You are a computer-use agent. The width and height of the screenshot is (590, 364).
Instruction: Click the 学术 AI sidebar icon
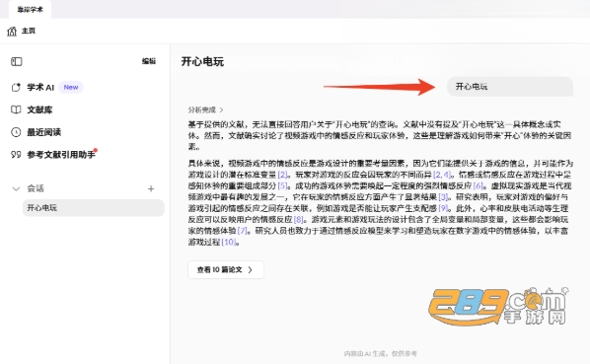[x=16, y=87]
